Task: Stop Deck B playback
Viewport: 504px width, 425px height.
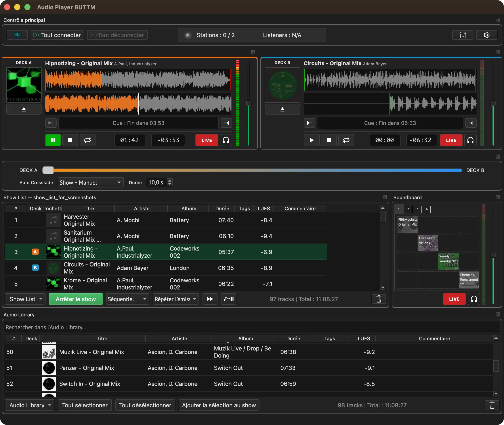Action: coord(329,140)
